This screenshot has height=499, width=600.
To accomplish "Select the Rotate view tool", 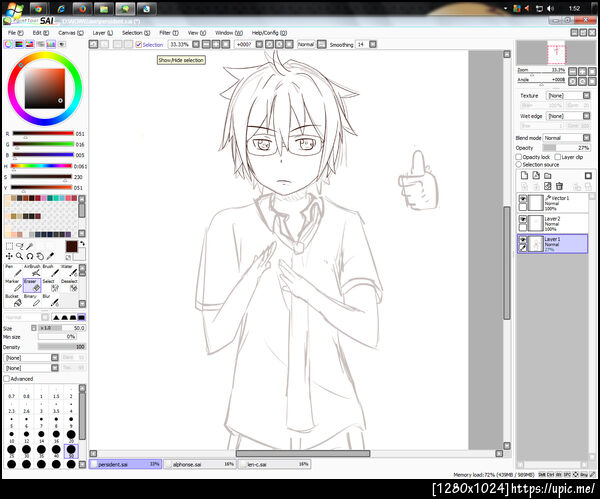I will point(29,256).
